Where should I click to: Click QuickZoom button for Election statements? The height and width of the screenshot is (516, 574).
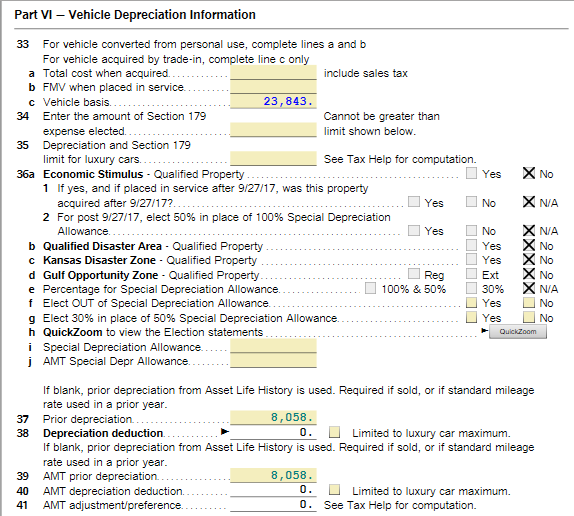click(518, 332)
